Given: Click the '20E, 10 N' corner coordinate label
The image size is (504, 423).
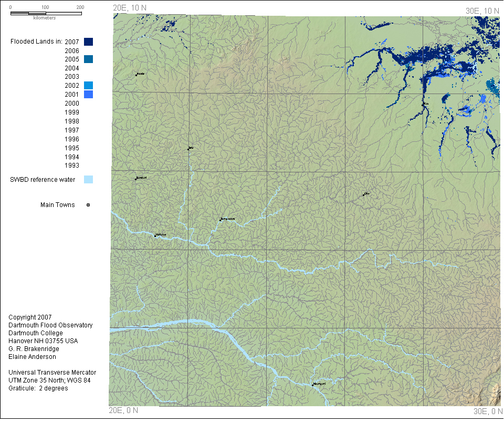Looking at the screenshot, I should pos(129,7).
